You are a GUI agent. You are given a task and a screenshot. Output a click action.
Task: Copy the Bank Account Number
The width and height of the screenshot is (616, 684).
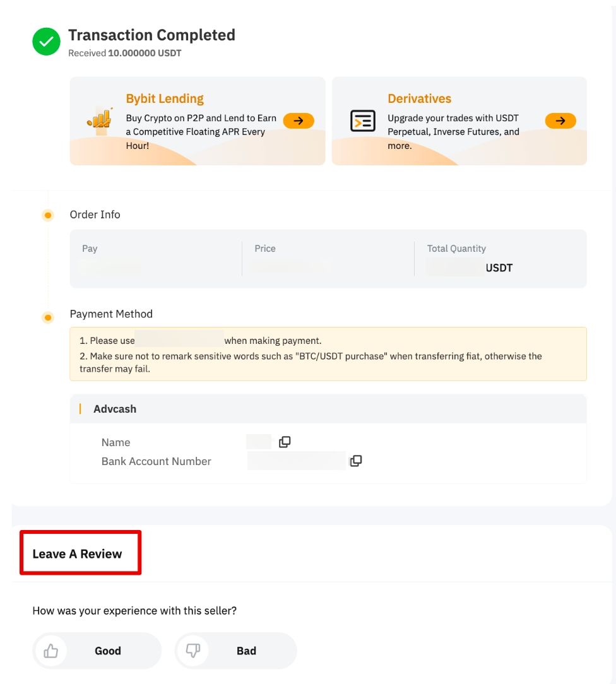pos(356,461)
